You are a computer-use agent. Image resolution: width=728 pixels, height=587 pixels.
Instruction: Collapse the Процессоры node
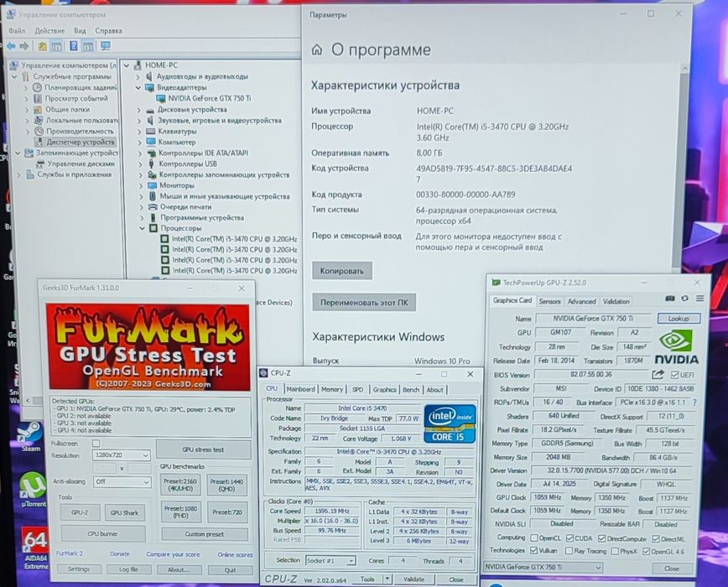tap(143, 228)
